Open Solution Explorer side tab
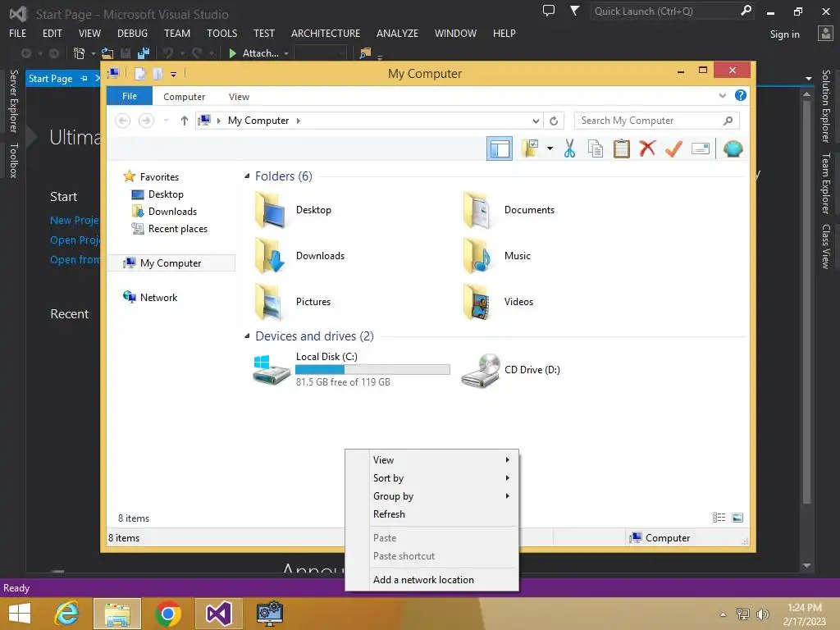The width and height of the screenshot is (840, 630). click(825, 106)
